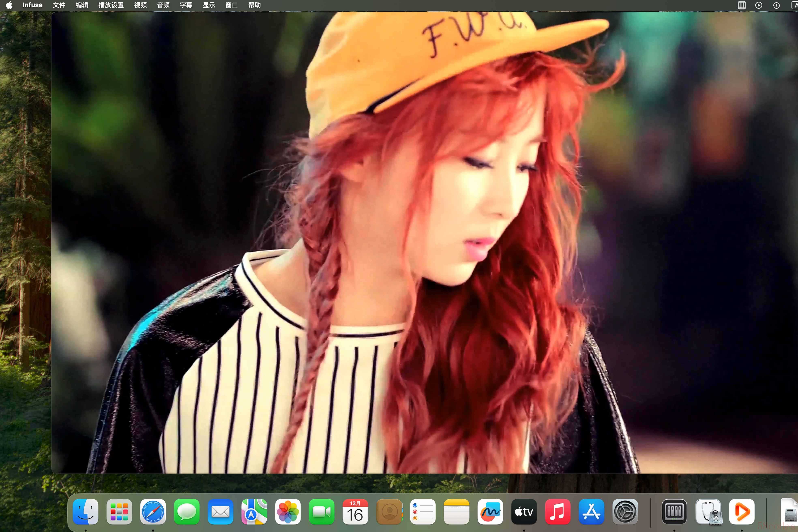Open System Settings from the Dock
Viewport: 798px width, 532px height.
click(625, 512)
